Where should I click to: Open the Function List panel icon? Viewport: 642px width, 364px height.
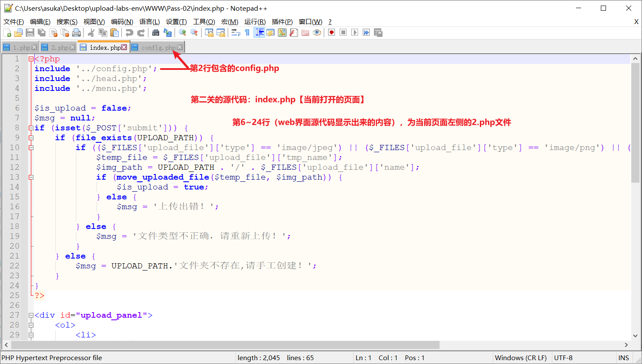point(294,33)
